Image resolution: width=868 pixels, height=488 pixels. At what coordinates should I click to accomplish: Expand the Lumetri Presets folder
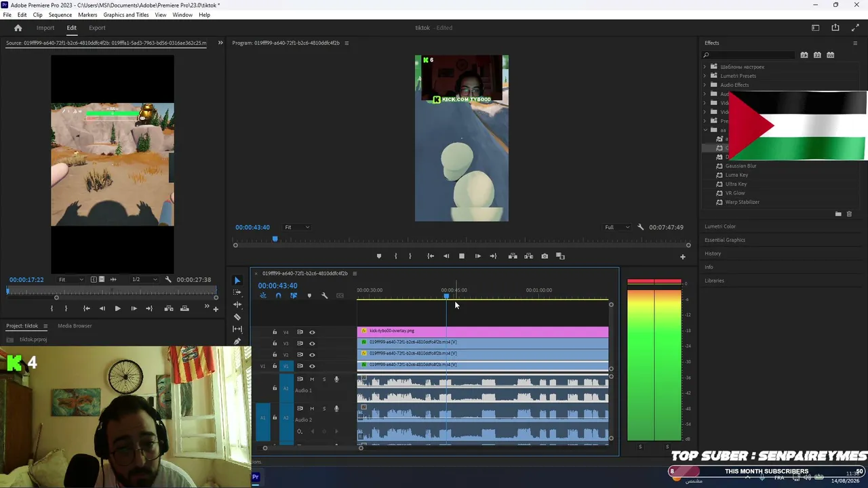(705, 76)
